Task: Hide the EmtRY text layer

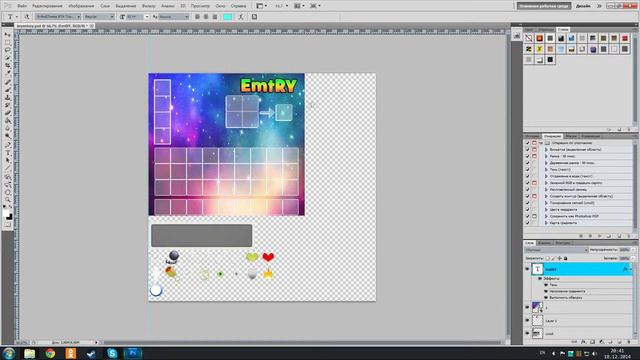Action: pos(527,269)
